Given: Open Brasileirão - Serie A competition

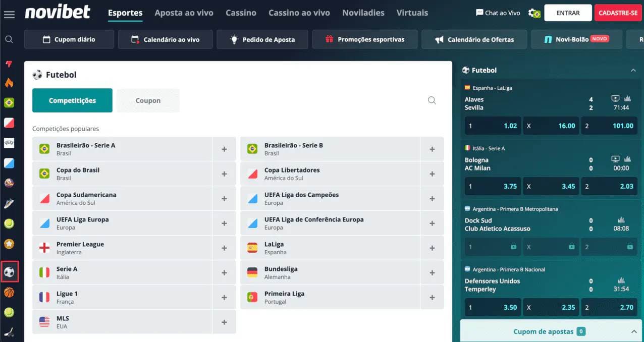Looking at the screenshot, I should coord(122,149).
